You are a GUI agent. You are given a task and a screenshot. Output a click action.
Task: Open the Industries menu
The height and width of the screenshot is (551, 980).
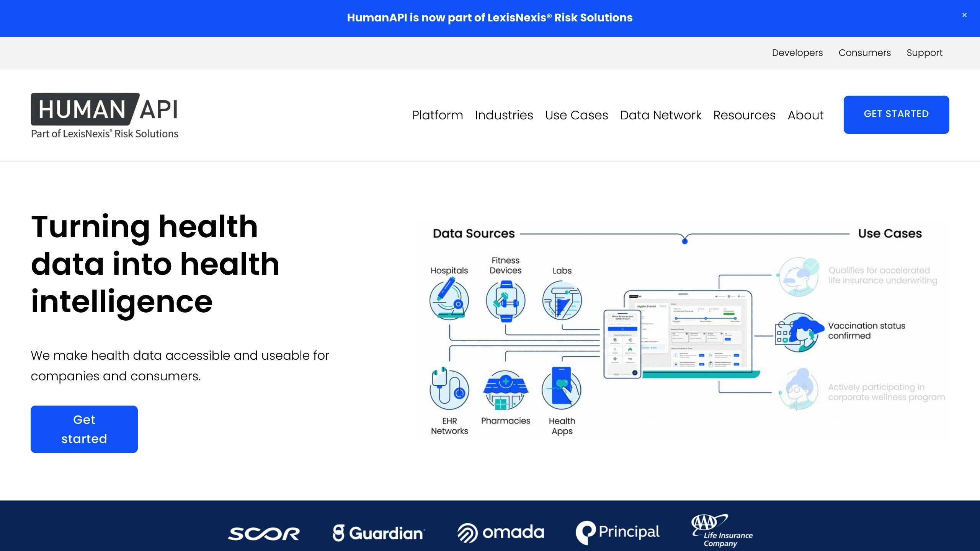(504, 115)
